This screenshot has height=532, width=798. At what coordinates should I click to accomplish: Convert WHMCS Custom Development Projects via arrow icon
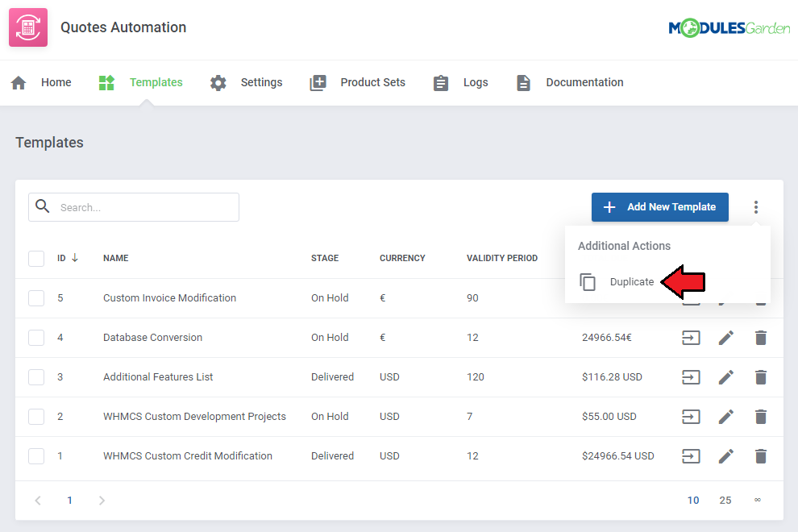691,417
